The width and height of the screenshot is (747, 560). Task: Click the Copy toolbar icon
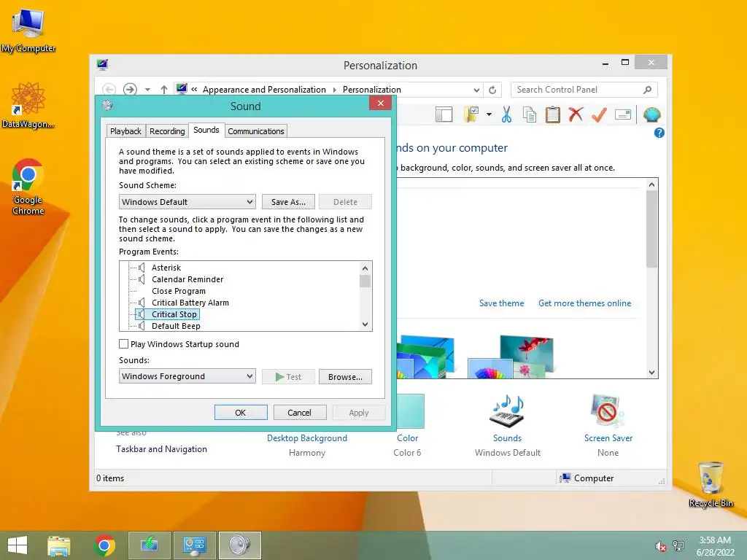(x=530, y=114)
